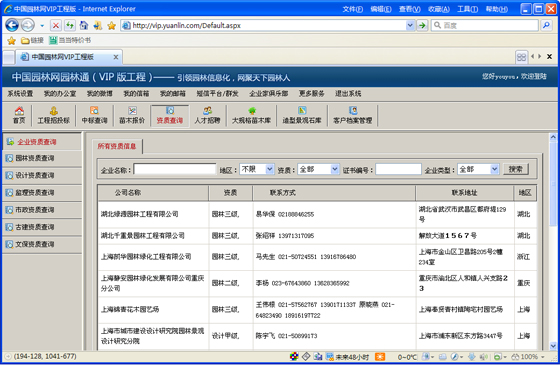560x365 pixels.
Task: Click the 企业名称 input field
Action: coord(175,169)
